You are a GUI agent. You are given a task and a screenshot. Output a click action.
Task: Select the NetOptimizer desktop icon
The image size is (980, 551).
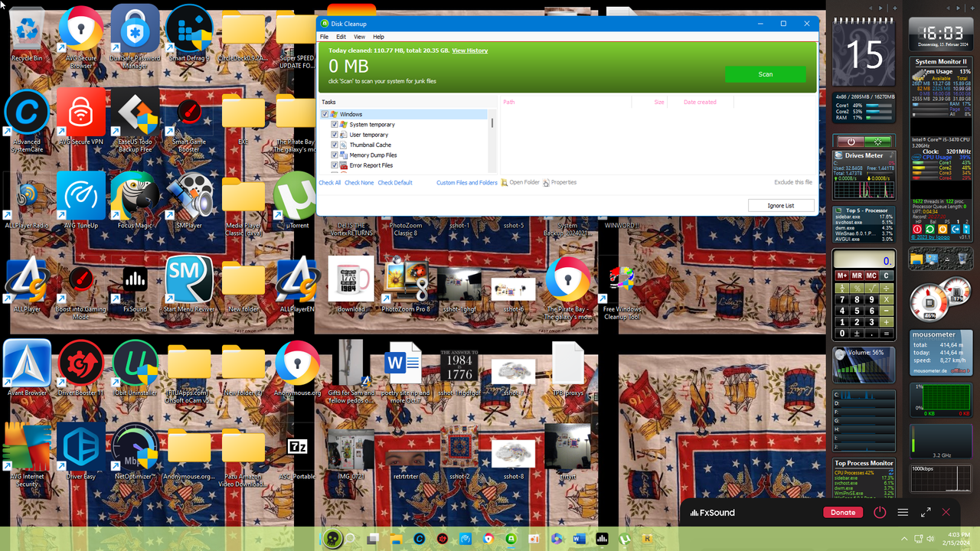(135, 452)
